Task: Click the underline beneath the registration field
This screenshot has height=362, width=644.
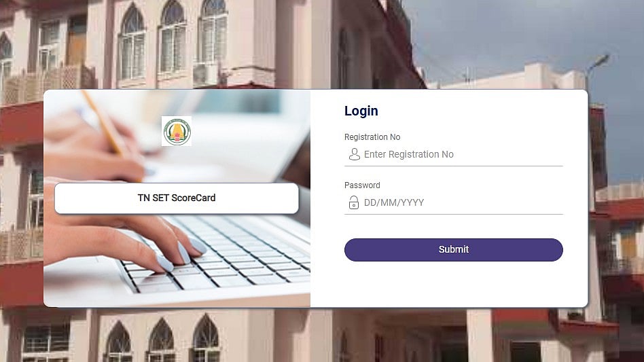Action: [x=453, y=166]
